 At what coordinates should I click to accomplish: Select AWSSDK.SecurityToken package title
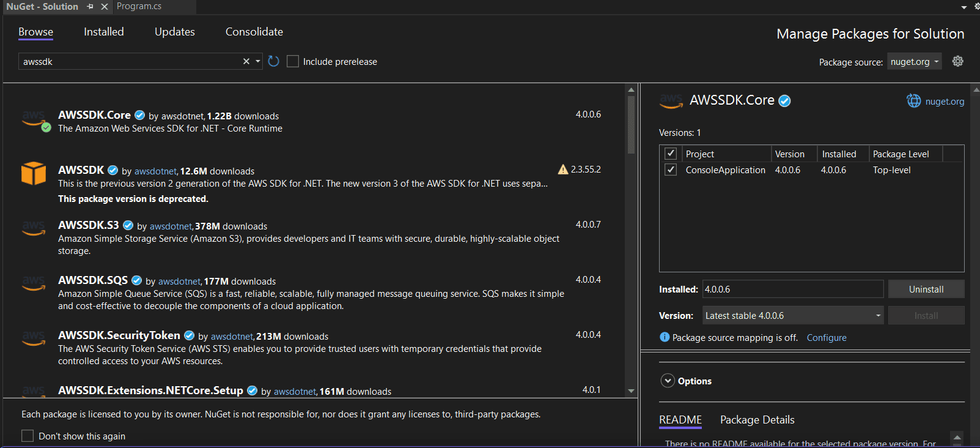click(x=119, y=335)
